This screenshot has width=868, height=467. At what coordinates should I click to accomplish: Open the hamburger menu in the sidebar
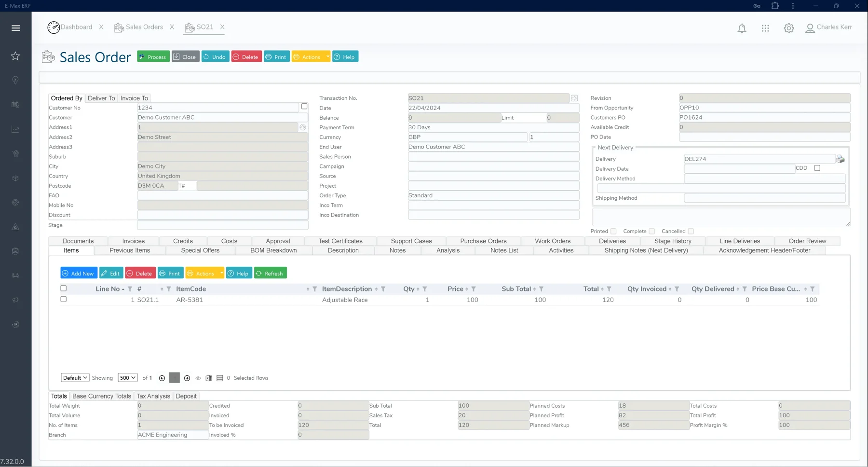pyautogui.click(x=15, y=28)
